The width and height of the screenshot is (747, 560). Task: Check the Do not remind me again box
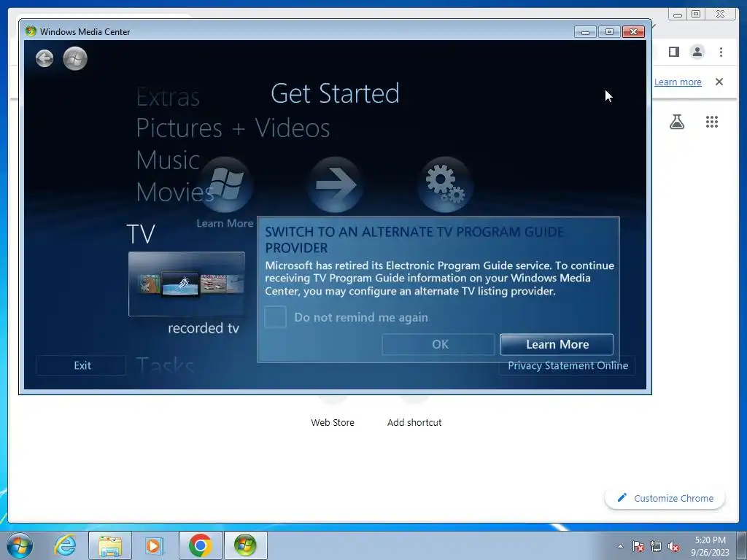click(275, 317)
